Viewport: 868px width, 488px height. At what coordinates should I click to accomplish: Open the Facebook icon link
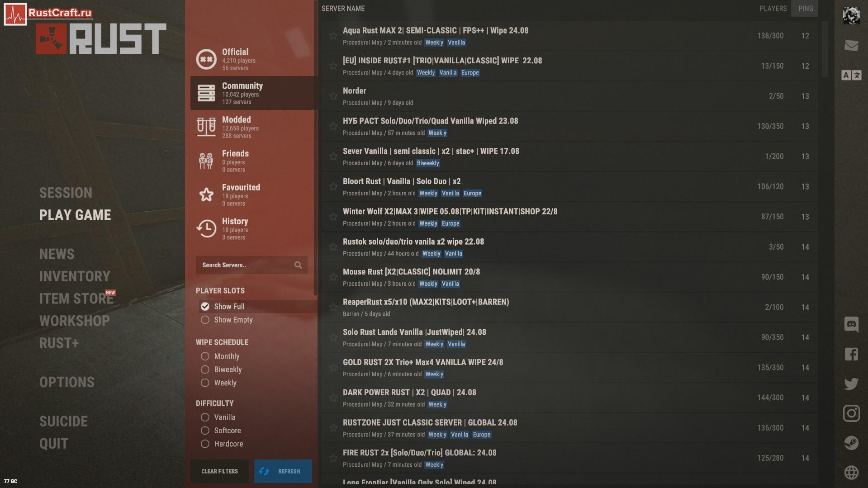coord(851,354)
